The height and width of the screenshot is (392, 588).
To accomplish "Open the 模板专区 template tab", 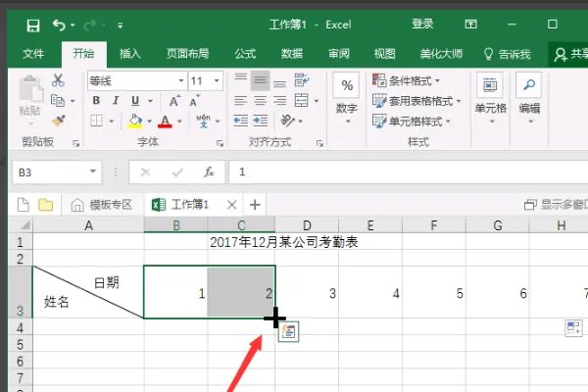I will coord(102,205).
